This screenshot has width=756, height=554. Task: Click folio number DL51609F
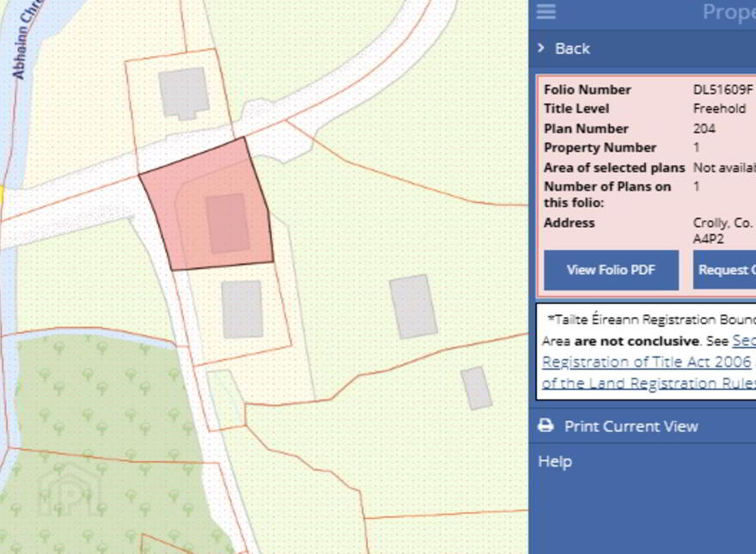tap(722, 89)
